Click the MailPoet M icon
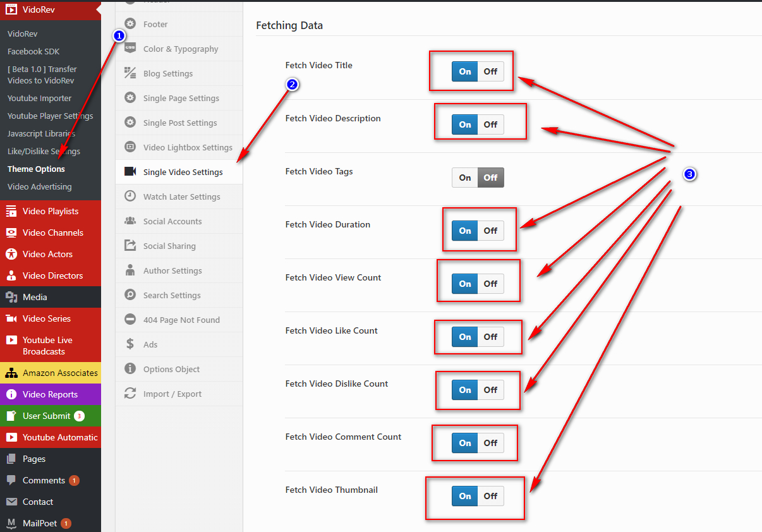762x532 pixels. [x=11, y=523]
